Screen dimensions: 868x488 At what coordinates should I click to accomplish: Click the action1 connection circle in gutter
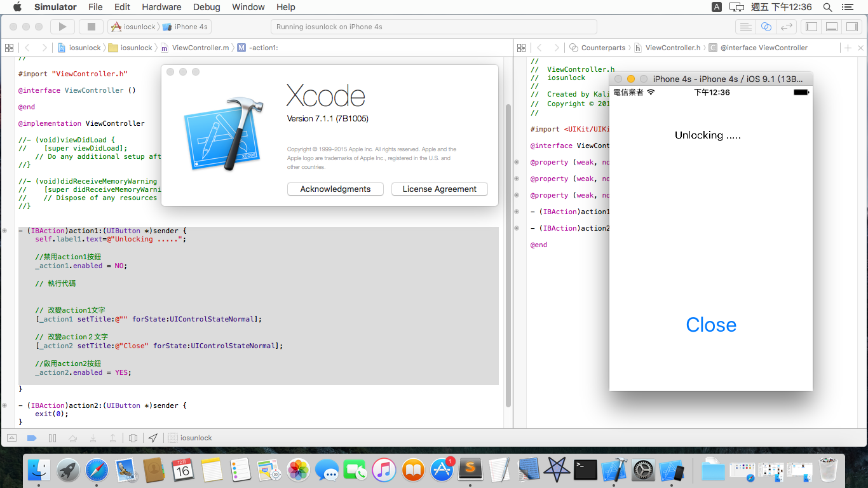(x=5, y=230)
